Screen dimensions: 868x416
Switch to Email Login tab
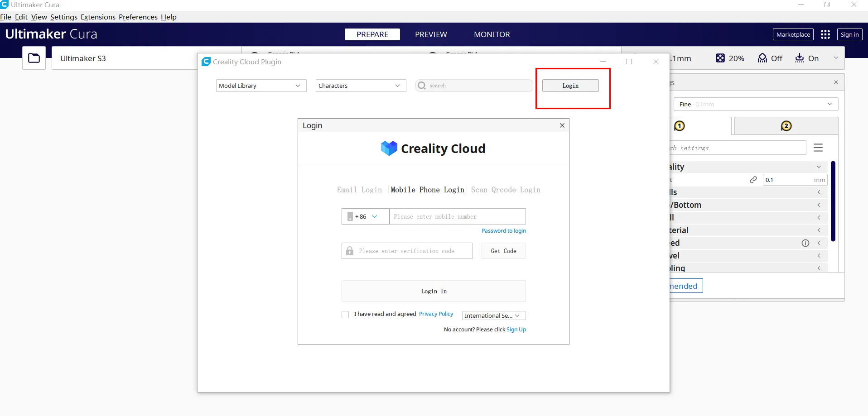359,190
